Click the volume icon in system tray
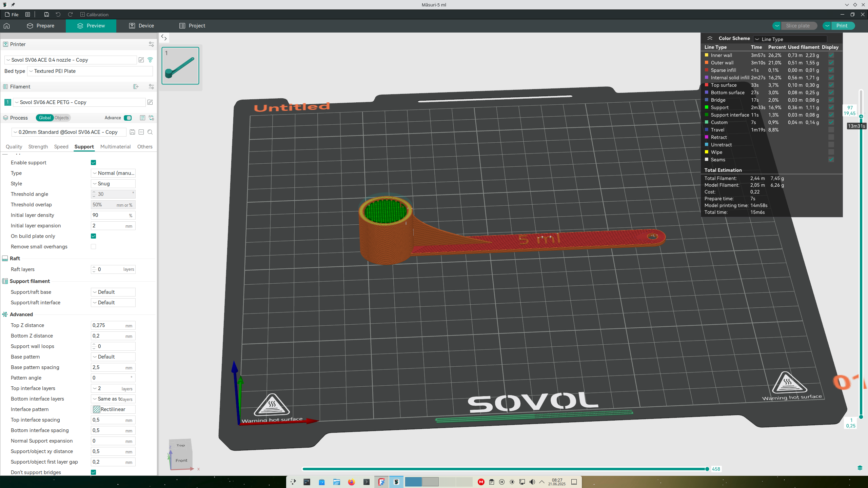Viewport: 868px width, 488px height. click(x=532, y=482)
